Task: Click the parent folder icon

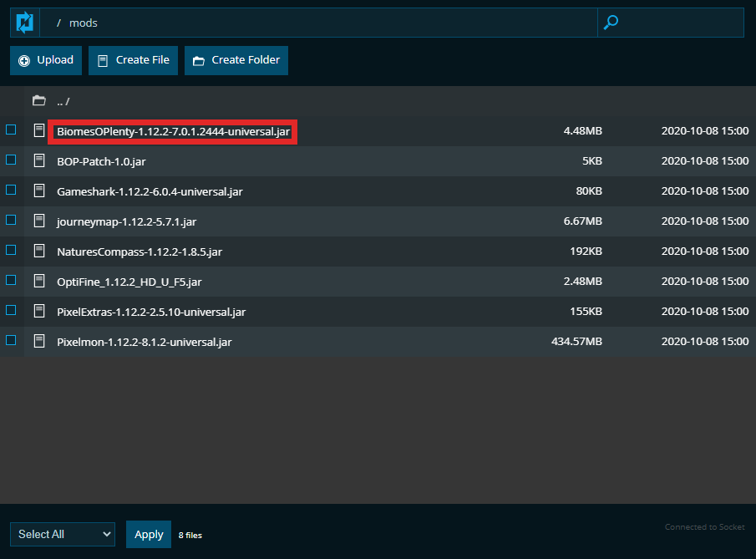Action: click(39, 100)
